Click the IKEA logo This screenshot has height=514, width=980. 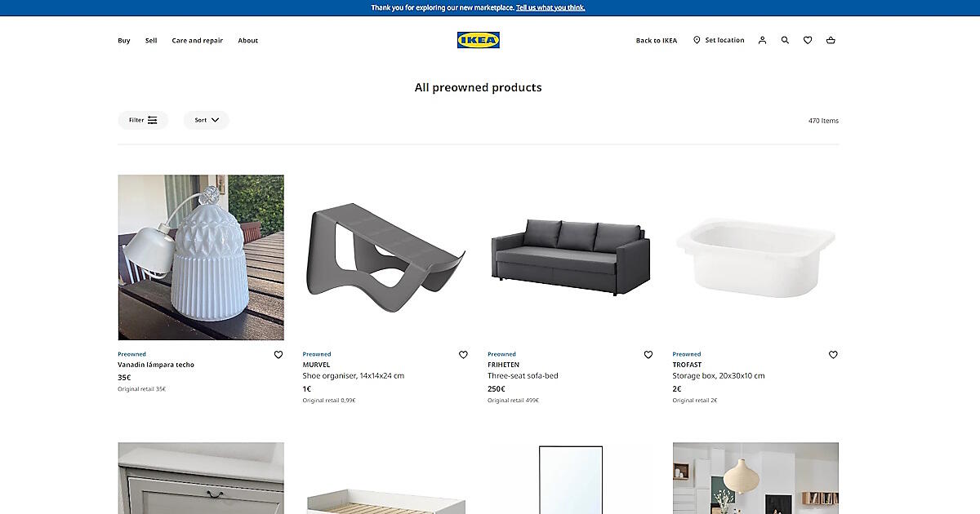click(478, 40)
